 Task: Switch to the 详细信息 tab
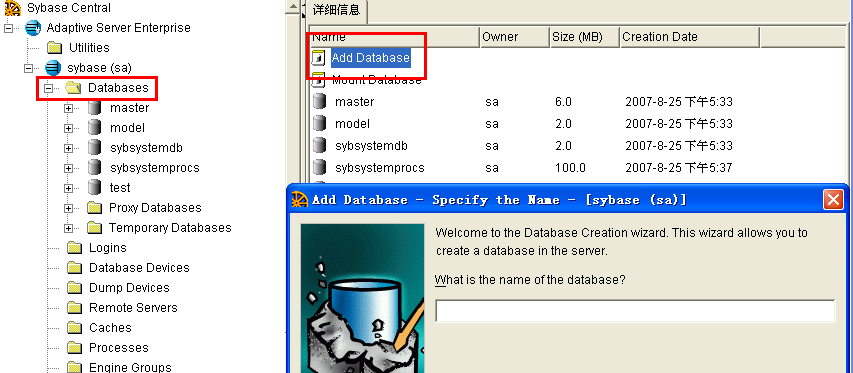coord(336,11)
